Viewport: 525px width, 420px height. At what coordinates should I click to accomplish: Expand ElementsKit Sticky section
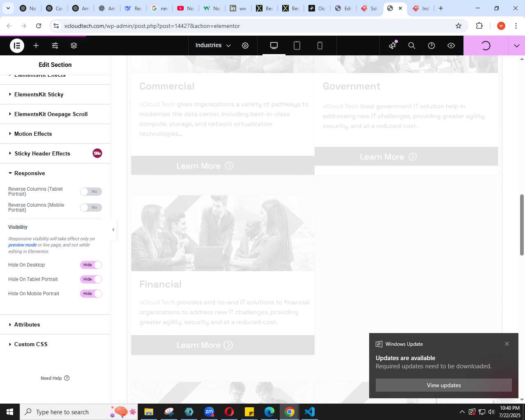[55, 94]
